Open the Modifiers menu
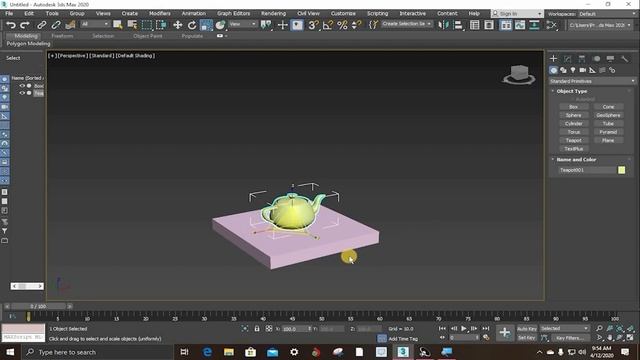Image resolution: width=640 pixels, height=360 pixels. (160, 13)
